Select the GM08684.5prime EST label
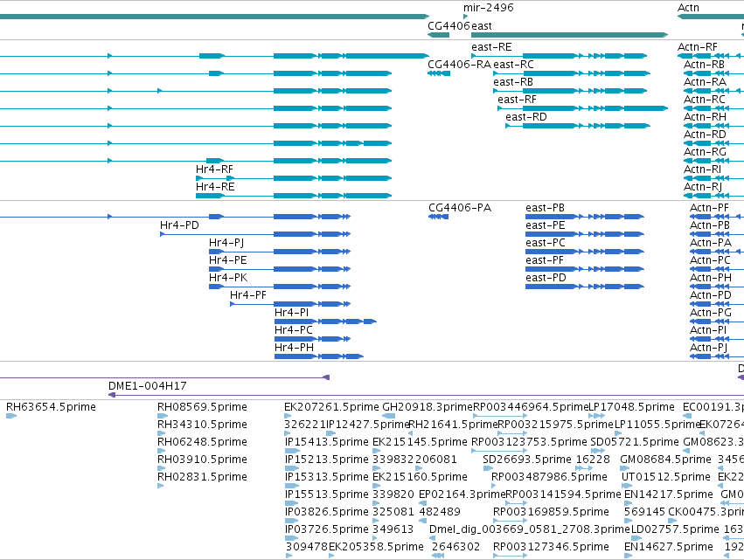 [665, 460]
